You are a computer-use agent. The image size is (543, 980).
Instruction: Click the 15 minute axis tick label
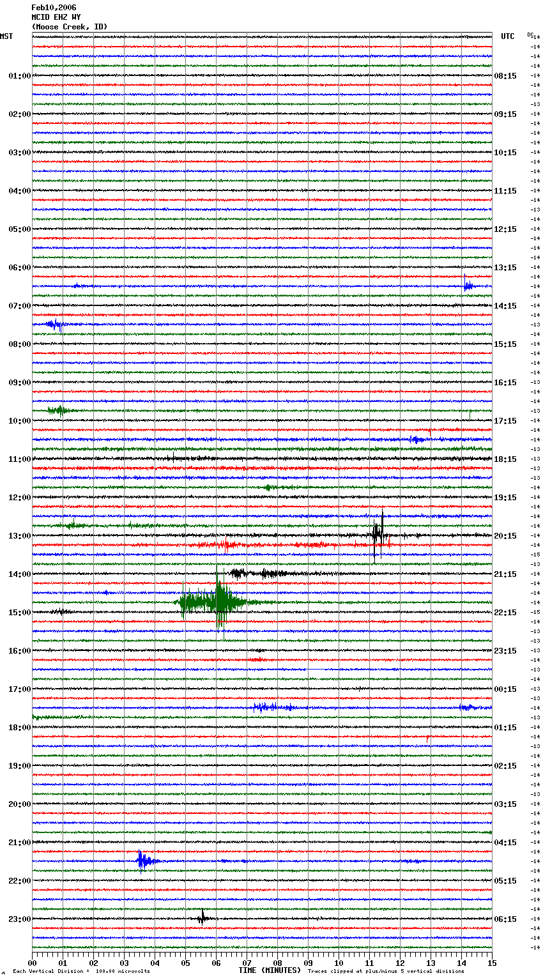click(x=492, y=963)
